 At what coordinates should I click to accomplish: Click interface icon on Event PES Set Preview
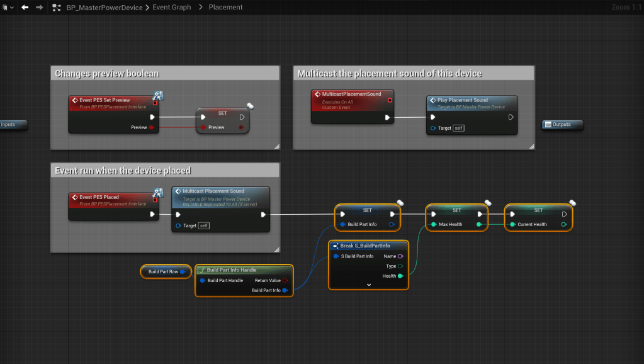158,96
